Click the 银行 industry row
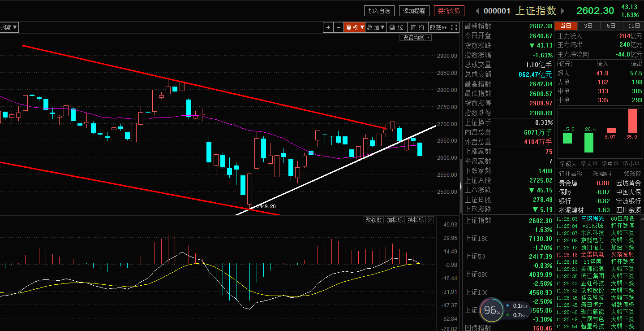 [x=600, y=201]
